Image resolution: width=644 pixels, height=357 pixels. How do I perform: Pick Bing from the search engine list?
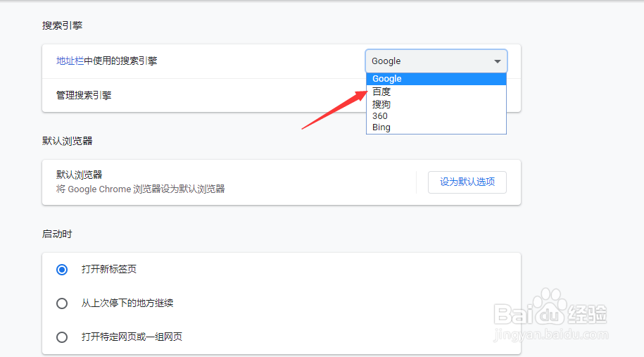click(x=436, y=127)
